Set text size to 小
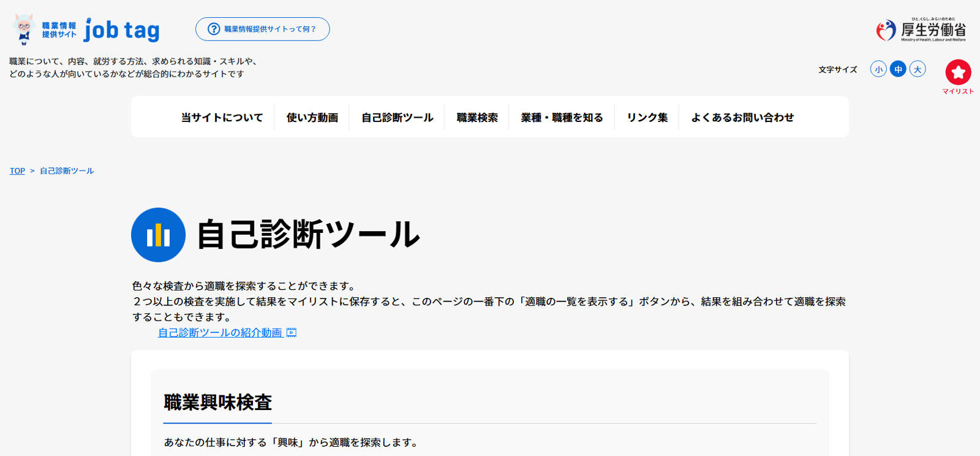The image size is (980, 456). (x=878, y=69)
